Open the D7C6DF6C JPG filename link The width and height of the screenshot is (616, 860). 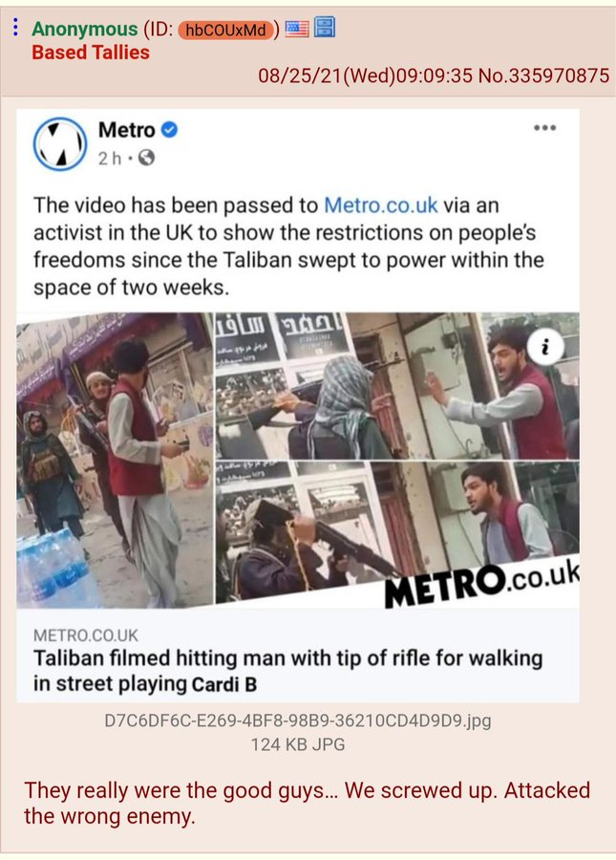[298, 720]
